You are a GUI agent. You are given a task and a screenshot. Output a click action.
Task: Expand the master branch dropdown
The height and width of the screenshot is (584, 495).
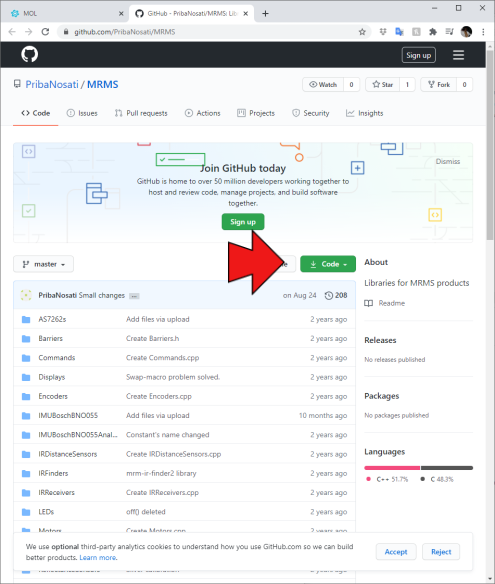tap(44, 264)
